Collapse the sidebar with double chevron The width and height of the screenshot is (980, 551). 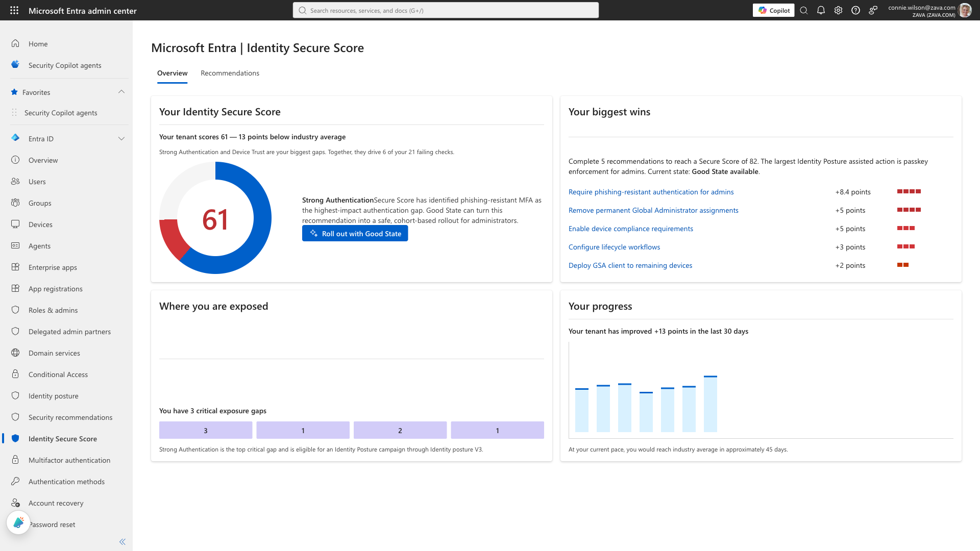click(122, 542)
